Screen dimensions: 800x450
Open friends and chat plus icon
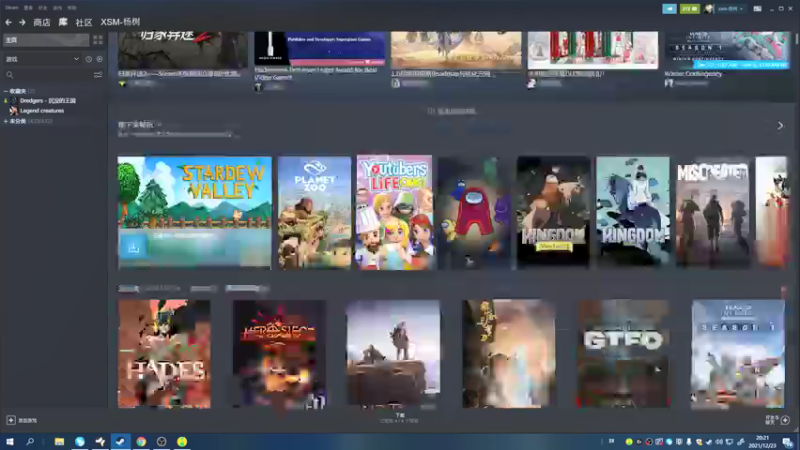point(785,420)
